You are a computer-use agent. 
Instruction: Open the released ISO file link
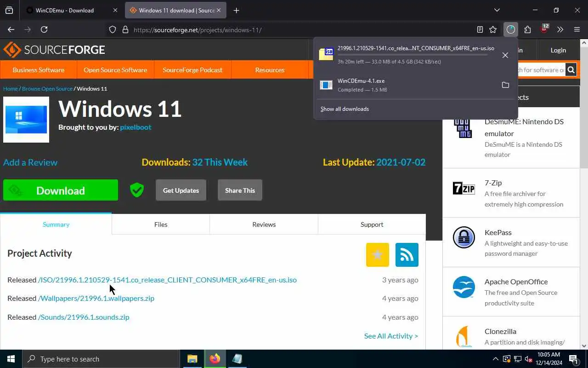tap(167, 280)
